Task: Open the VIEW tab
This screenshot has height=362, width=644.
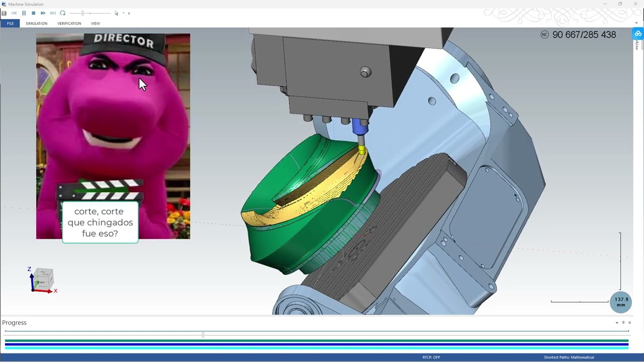Action: (95, 23)
